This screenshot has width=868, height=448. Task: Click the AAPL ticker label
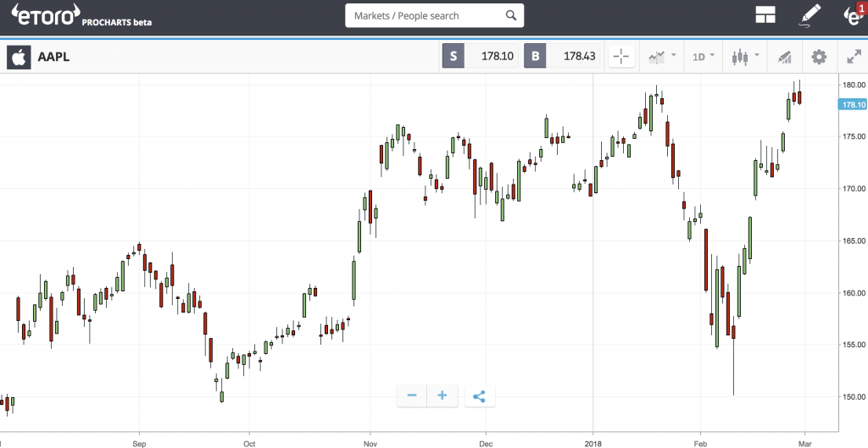pyautogui.click(x=53, y=57)
